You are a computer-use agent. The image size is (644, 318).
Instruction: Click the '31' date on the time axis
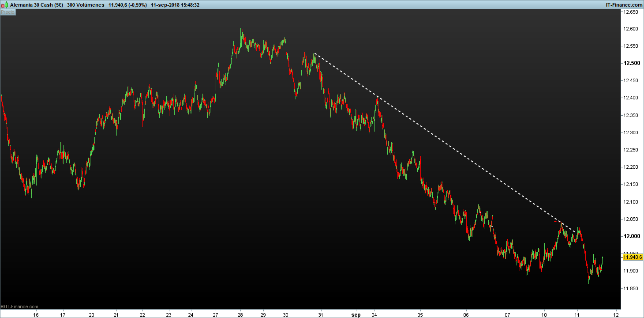click(321, 315)
